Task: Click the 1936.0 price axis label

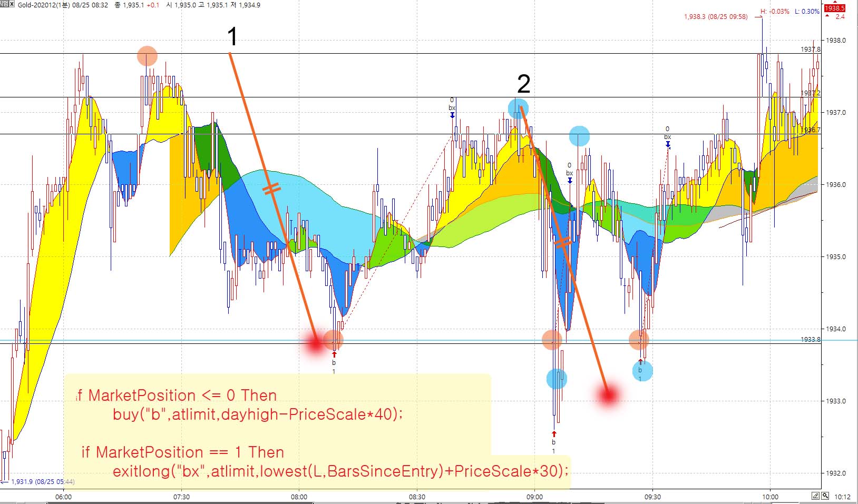Action: tap(836, 185)
